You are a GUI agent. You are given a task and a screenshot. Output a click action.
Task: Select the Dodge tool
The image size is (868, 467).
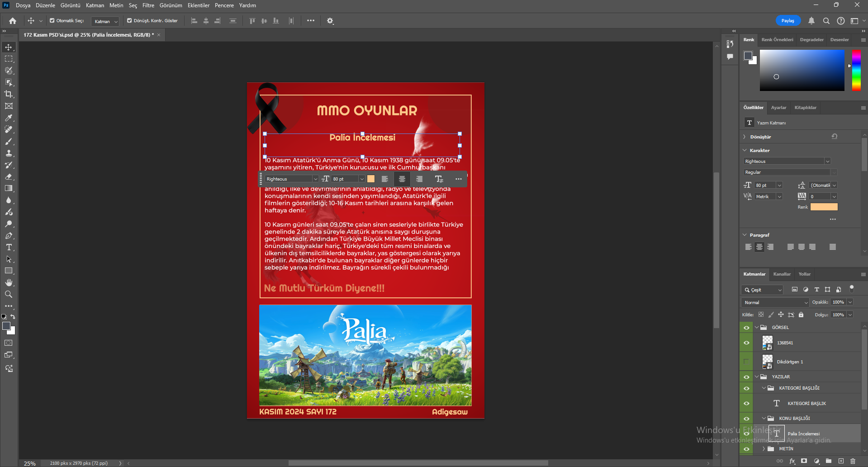click(9, 224)
